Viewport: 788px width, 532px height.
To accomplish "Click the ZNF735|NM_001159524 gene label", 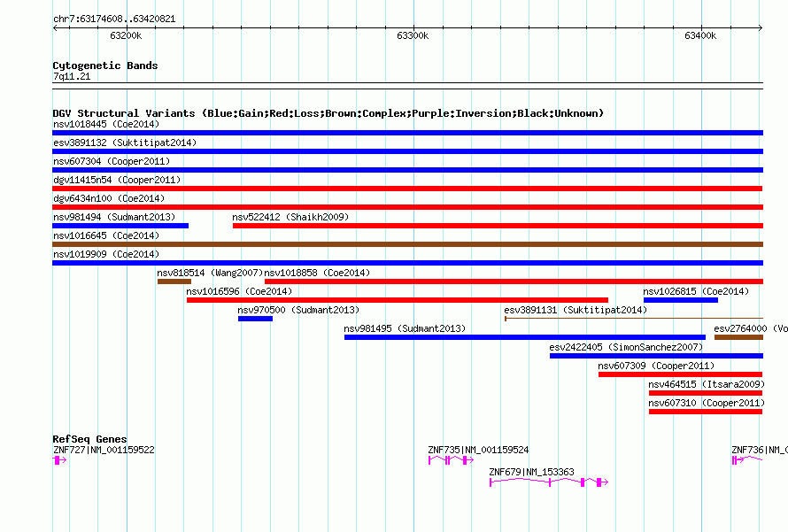I will click(478, 450).
